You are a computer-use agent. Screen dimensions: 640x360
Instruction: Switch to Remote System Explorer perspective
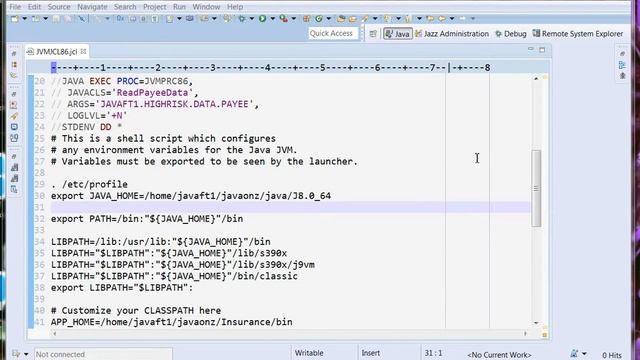(x=578, y=34)
